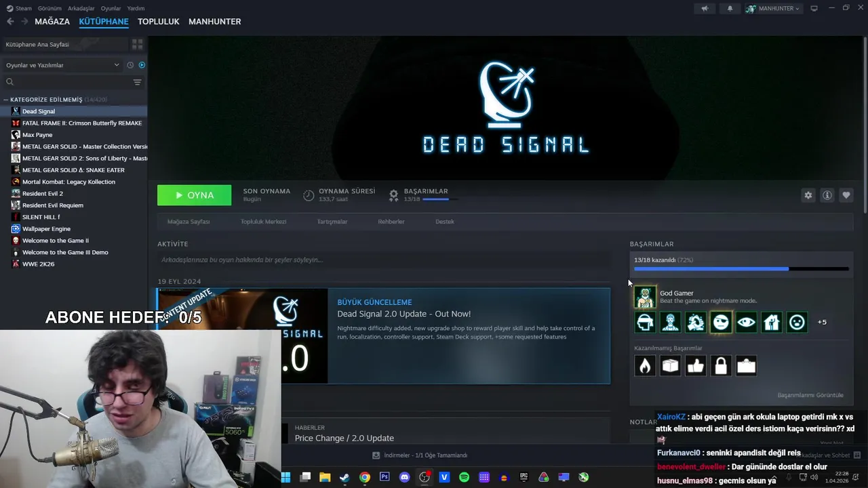
Task: Open Görünüm menu
Action: coord(50,8)
